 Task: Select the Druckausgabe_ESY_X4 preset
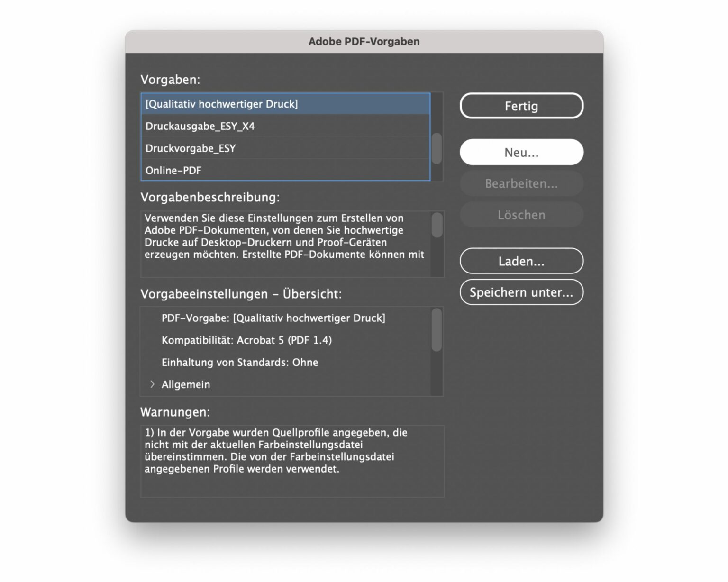(x=285, y=126)
